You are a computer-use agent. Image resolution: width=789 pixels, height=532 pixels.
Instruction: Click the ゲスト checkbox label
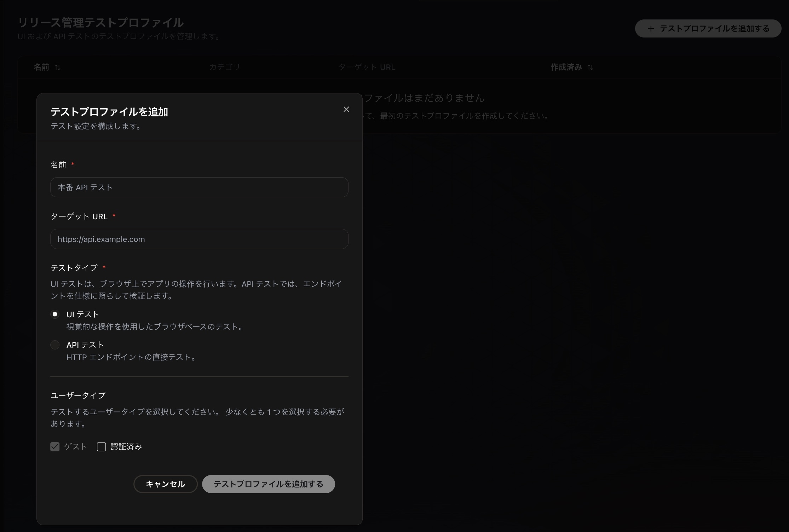76,447
